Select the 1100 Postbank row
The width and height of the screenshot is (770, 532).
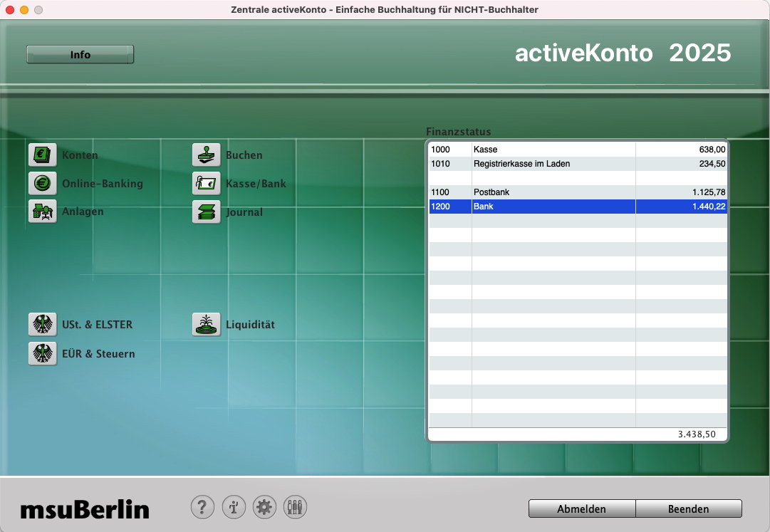pos(577,192)
